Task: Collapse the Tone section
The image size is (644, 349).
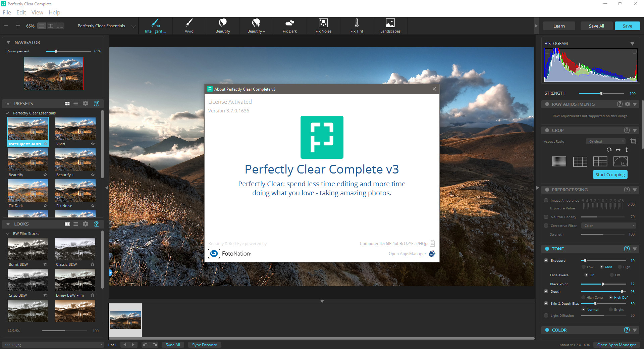Action: click(635, 249)
